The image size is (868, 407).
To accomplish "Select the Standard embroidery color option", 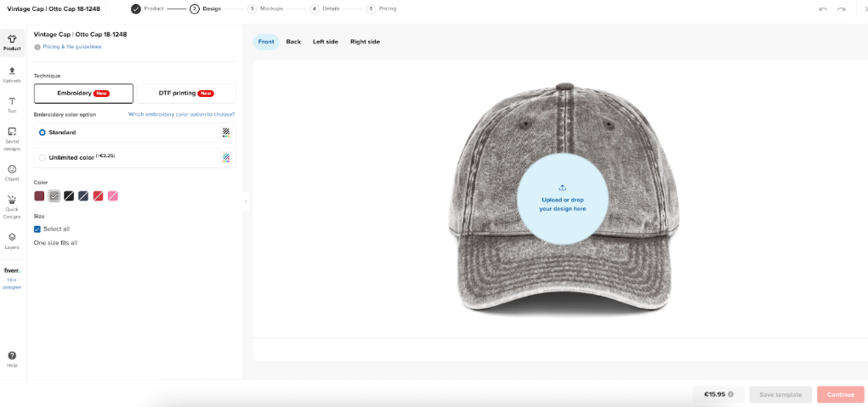I will click(43, 133).
